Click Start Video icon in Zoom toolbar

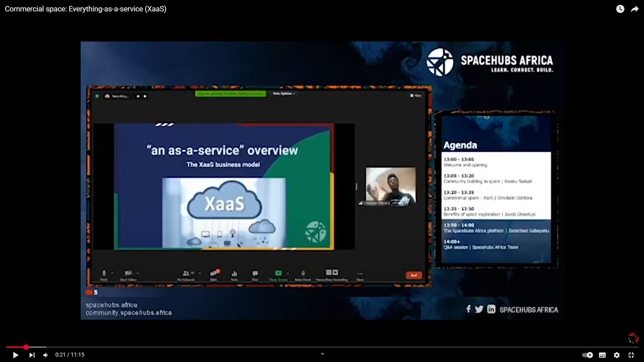128,275
